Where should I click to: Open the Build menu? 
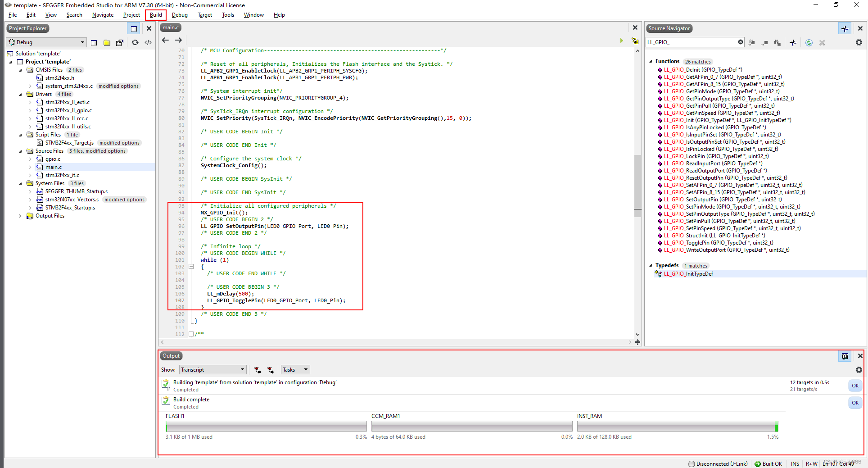click(x=155, y=15)
